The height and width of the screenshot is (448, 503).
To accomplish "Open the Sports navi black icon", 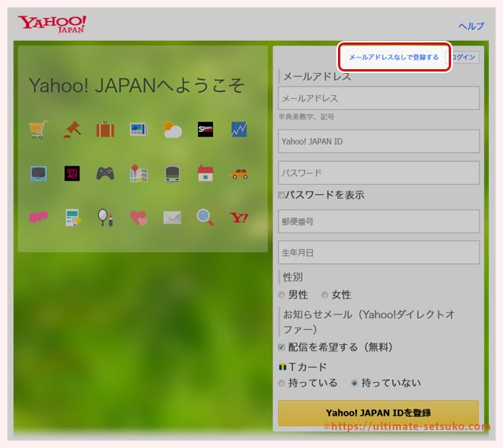I will (x=206, y=130).
